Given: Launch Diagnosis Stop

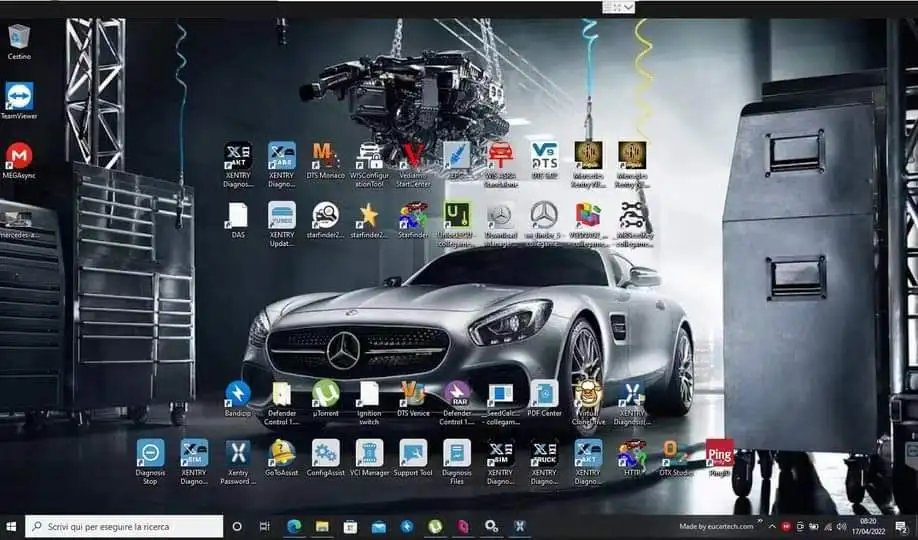Looking at the screenshot, I should coord(150,462).
